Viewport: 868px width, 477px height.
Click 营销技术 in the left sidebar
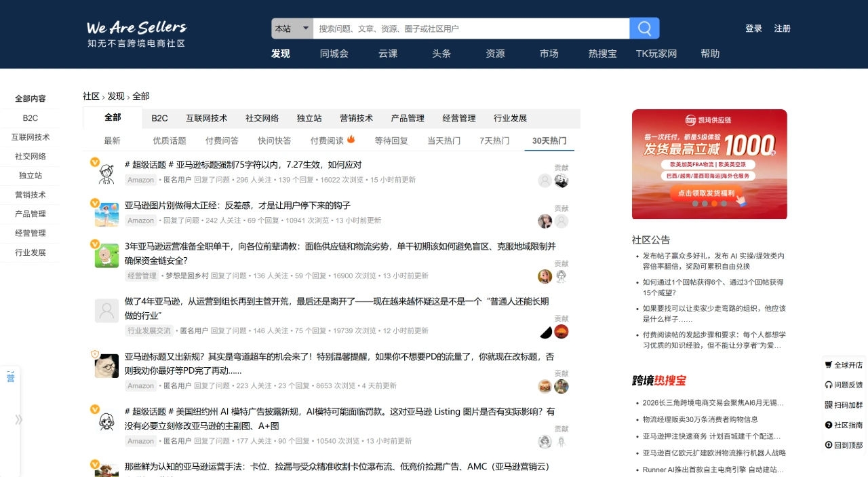coord(31,195)
